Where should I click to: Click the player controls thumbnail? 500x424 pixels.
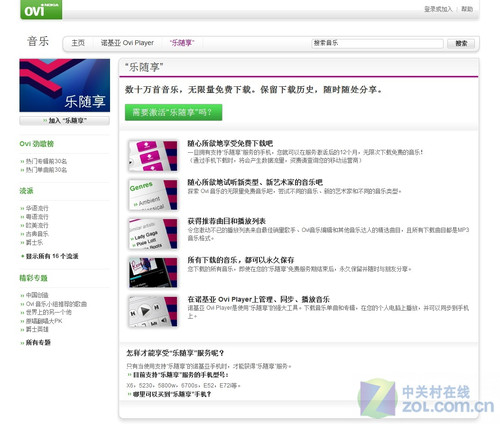coord(153,312)
